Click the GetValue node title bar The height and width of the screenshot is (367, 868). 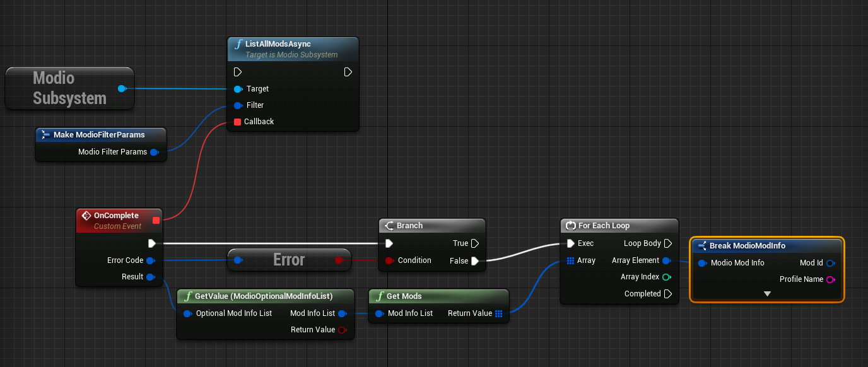click(264, 296)
